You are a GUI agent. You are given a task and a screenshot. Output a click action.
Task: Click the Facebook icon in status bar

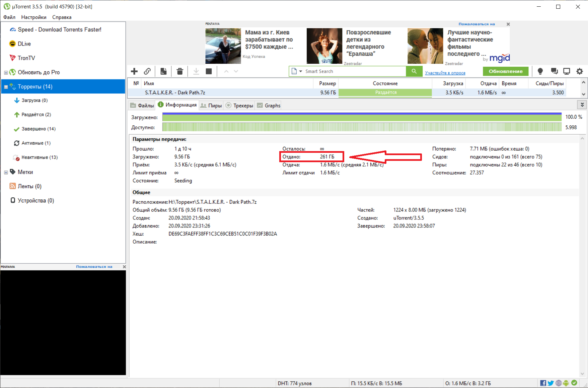pyautogui.click(x=543, y=383)
